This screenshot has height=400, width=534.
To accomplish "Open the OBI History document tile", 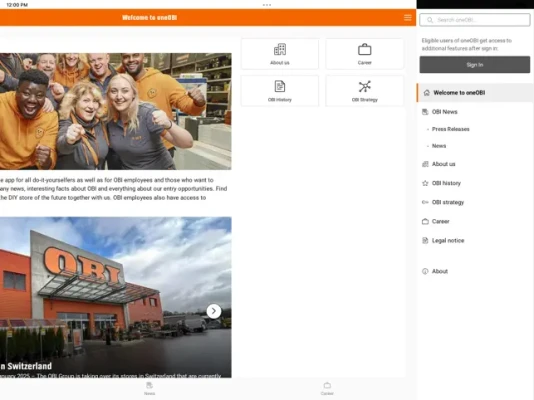I will [280, 91].
